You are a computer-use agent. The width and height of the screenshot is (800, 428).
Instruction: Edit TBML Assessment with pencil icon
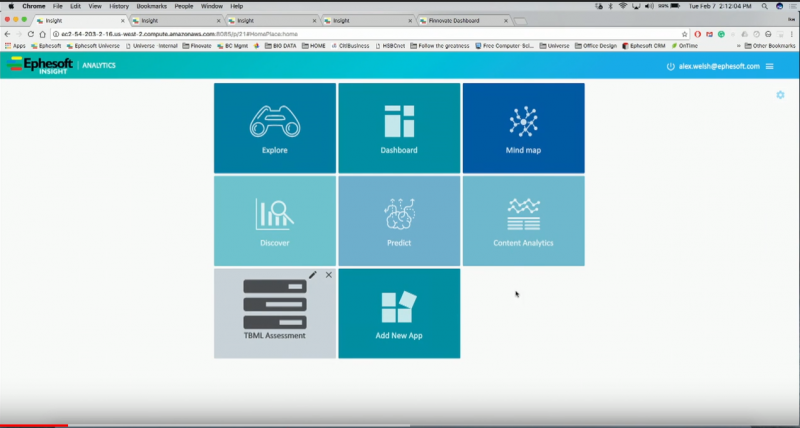[x=313, y=275]
